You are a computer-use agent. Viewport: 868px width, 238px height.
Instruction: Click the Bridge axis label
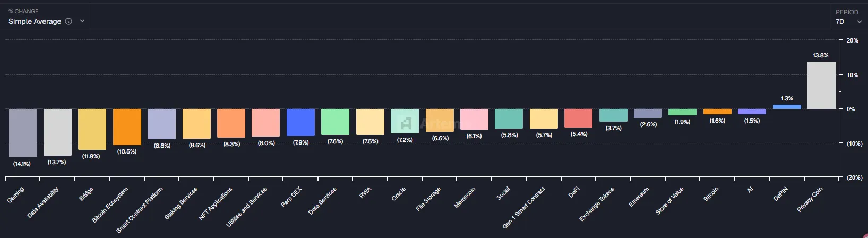tap(86, 194)
